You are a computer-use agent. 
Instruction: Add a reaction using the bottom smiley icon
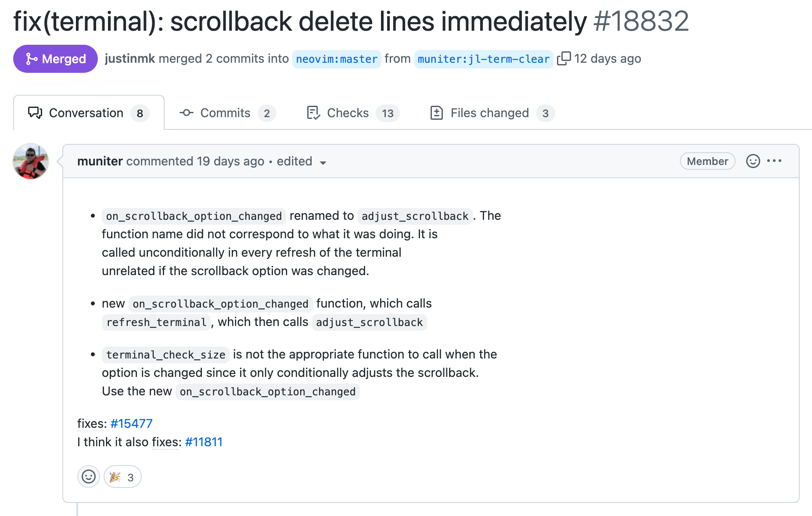pos(88,477)
